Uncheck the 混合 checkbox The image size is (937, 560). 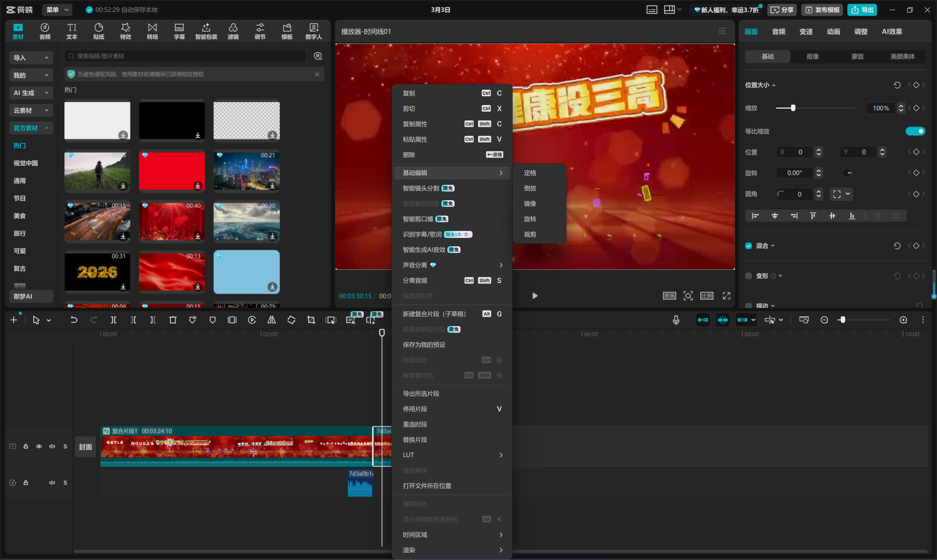[748, 246]
